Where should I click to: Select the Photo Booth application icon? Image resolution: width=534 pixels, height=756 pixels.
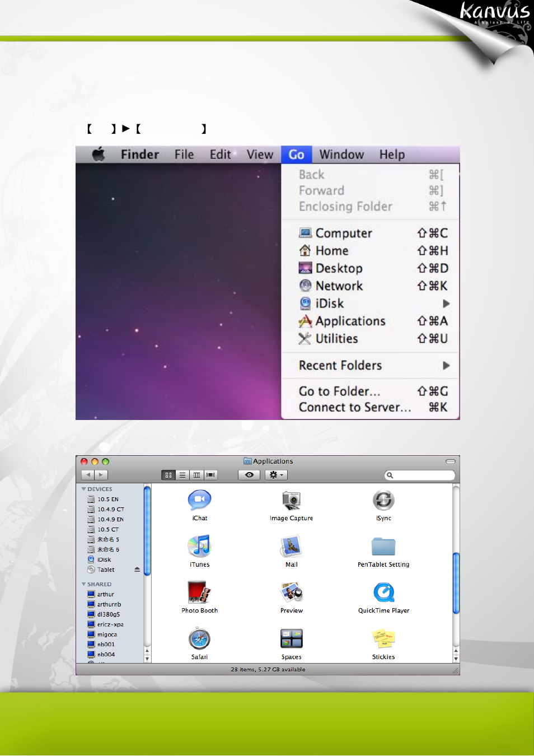click(200, 592)
